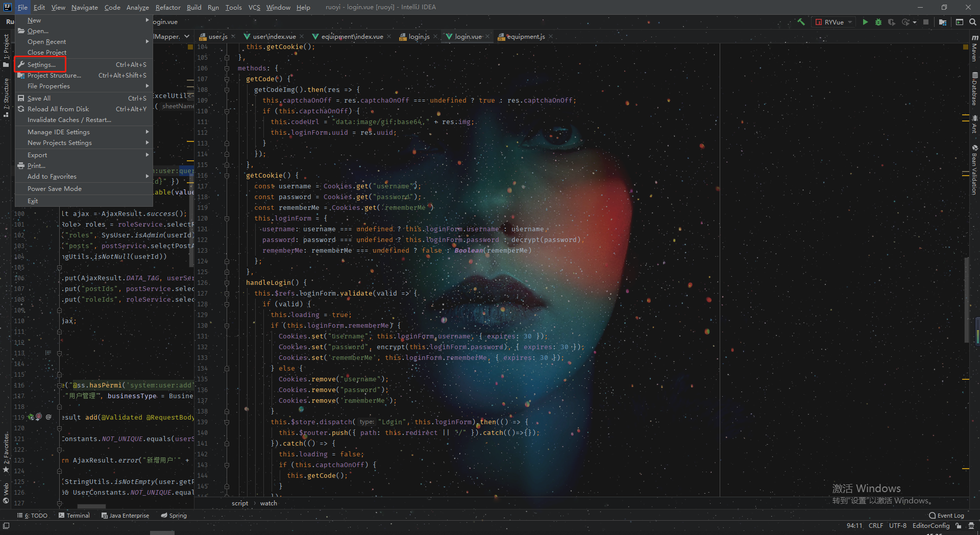
Task: Open the VCS menu
Action: (x=254, y=7)
